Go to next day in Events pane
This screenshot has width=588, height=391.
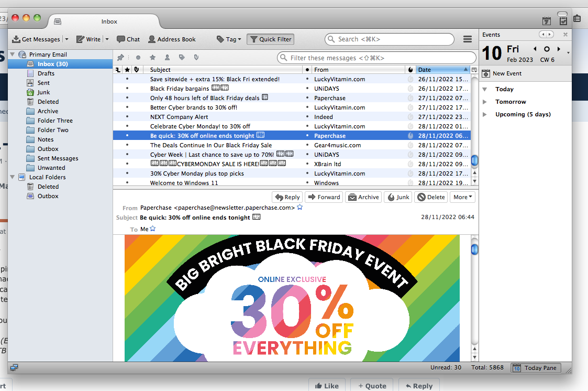point(559,49)
